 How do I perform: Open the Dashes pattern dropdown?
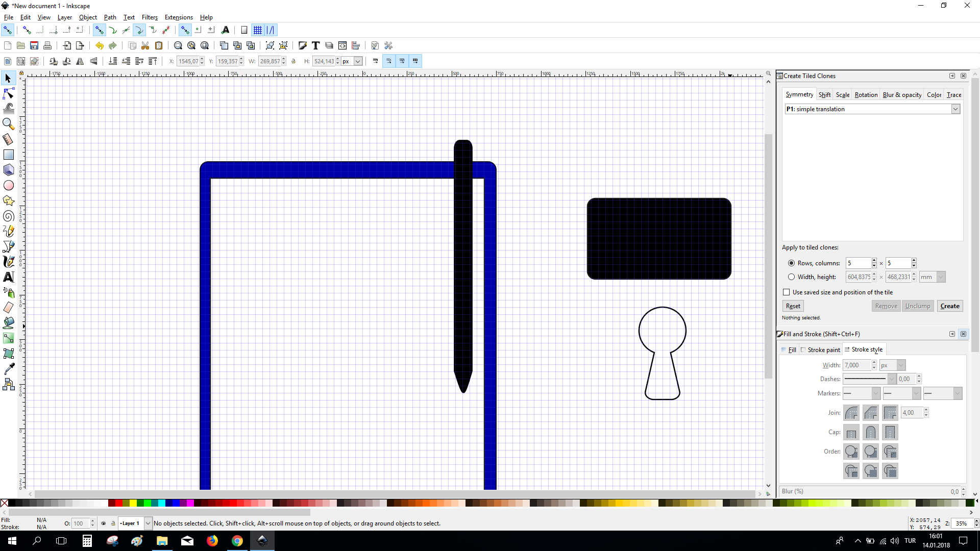(x=869, y=379)
